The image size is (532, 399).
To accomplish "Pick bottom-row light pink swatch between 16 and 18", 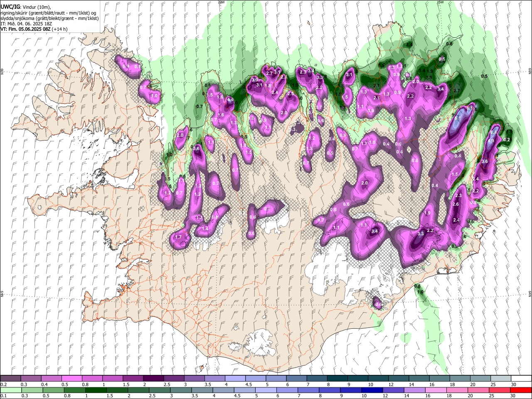I will pyautogui.click(x=435, y=390).
